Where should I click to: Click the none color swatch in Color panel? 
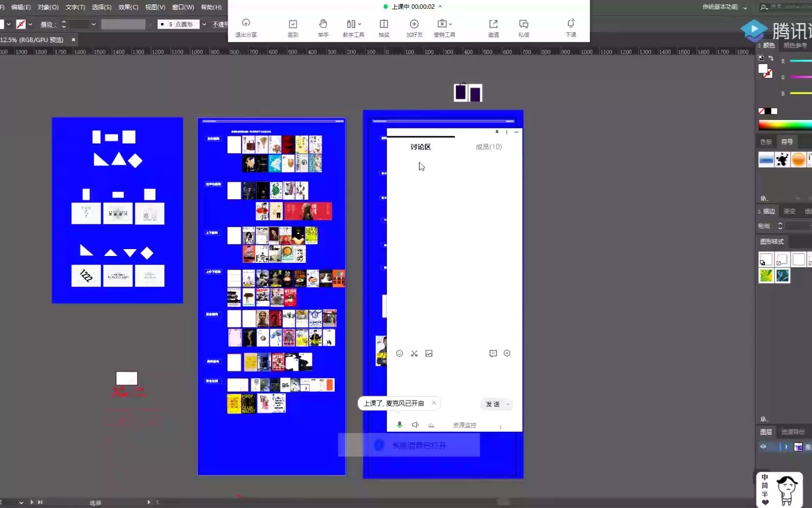coord(761,111)
